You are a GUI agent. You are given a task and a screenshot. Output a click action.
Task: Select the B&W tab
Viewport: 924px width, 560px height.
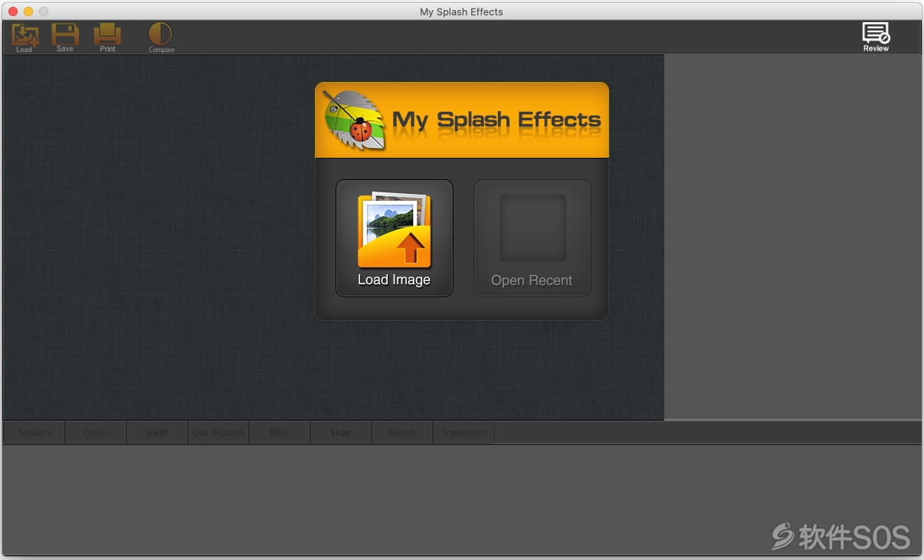coord(157,432)
